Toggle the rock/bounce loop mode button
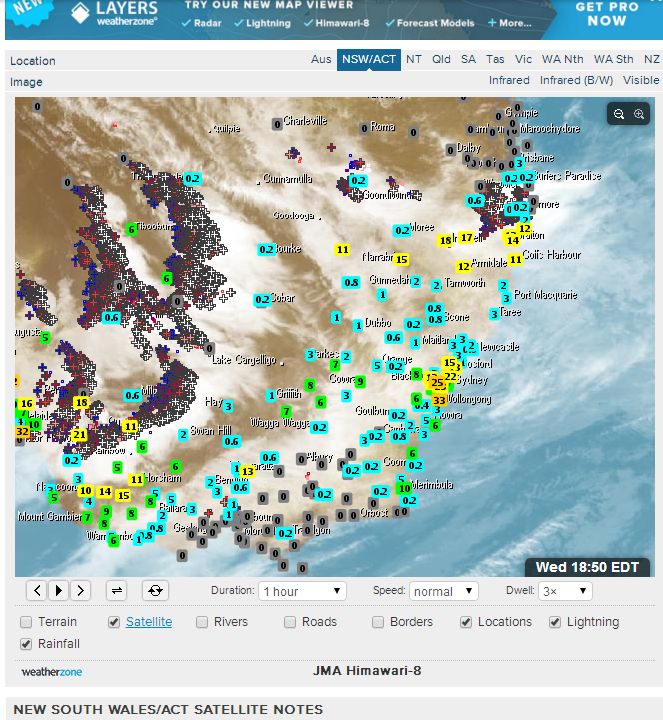 pos(117,591)
